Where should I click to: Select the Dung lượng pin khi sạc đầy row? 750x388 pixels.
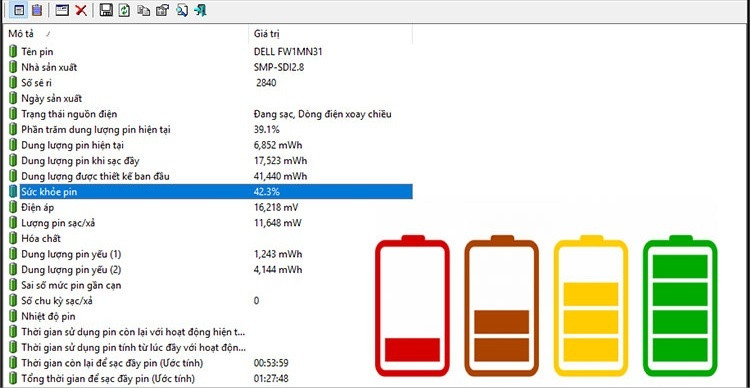pos(210,161)
